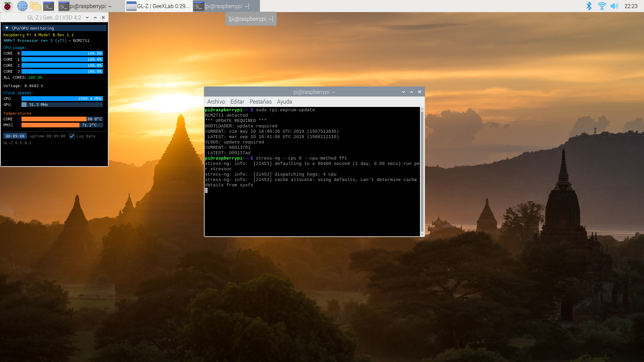The width and height of the screenshot is (644, 362).
Task: Click the clock showing 22:23
Action: 631,6
